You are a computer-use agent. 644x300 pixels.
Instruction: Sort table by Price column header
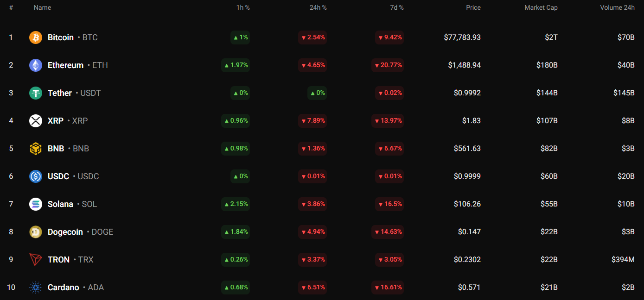tap(473, 8)
